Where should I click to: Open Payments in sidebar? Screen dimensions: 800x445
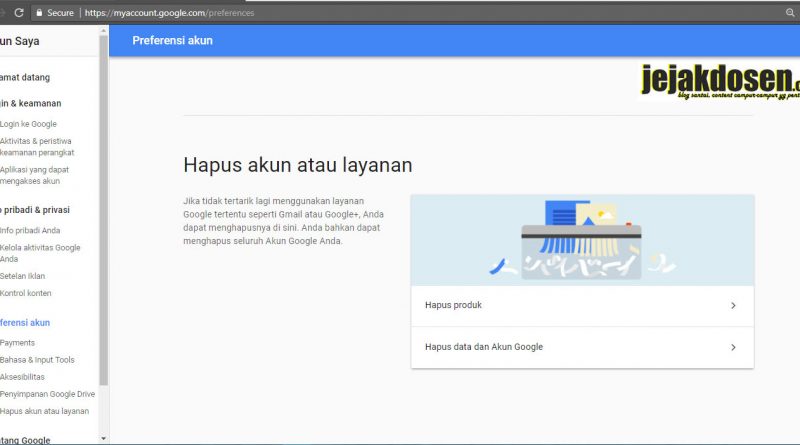[x=17, y=343]
